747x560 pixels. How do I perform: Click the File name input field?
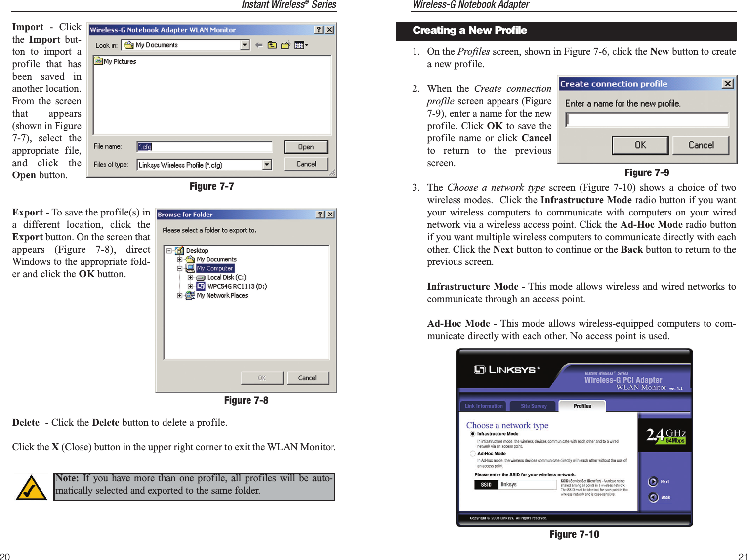[205, 147]
